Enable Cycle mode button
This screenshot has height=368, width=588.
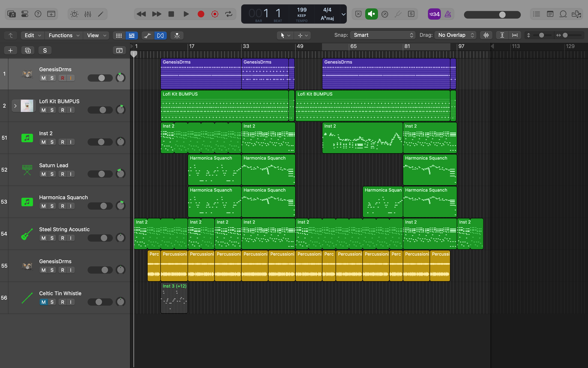229,14
